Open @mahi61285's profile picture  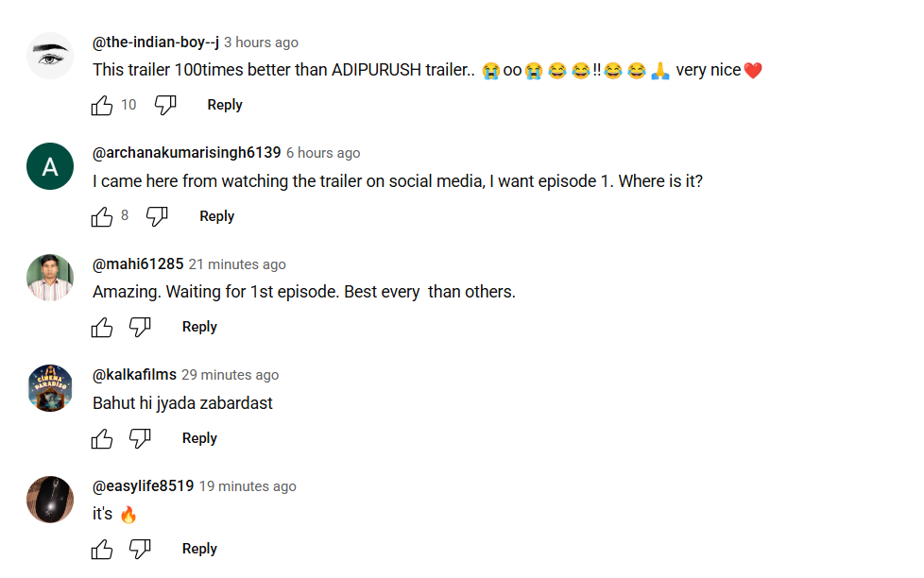[50, 278]
